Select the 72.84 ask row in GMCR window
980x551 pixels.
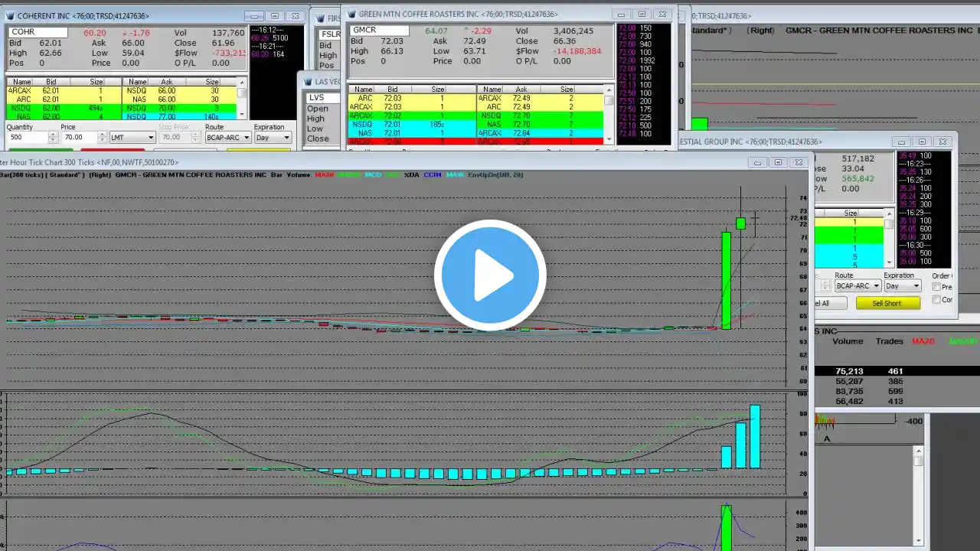coord(541,133)
